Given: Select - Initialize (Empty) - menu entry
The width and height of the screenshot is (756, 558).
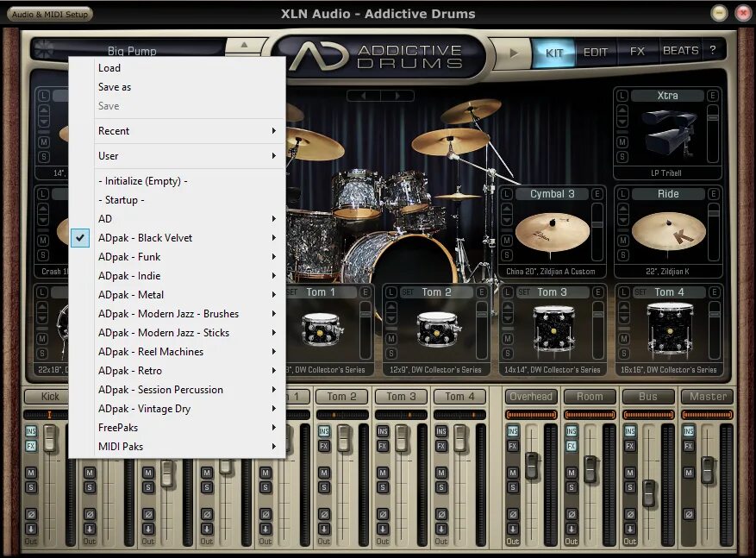Looking at the screenshot, I should [188, 181].
